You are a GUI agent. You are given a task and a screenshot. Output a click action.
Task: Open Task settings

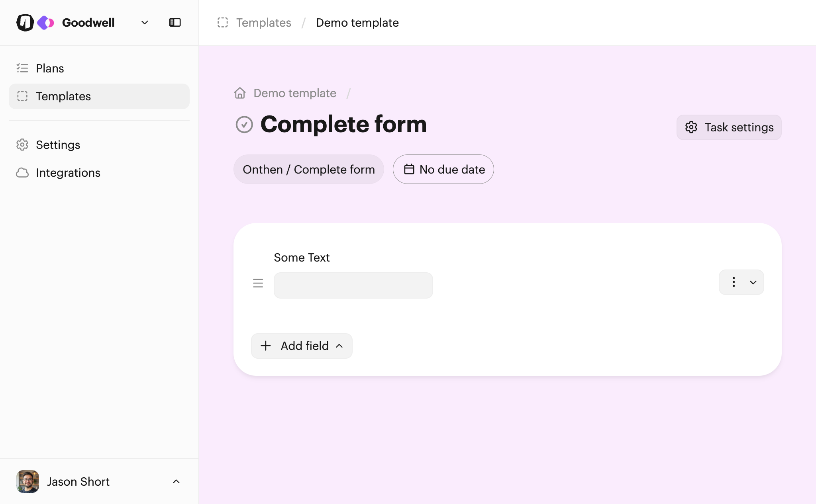[x=729, y=127]
